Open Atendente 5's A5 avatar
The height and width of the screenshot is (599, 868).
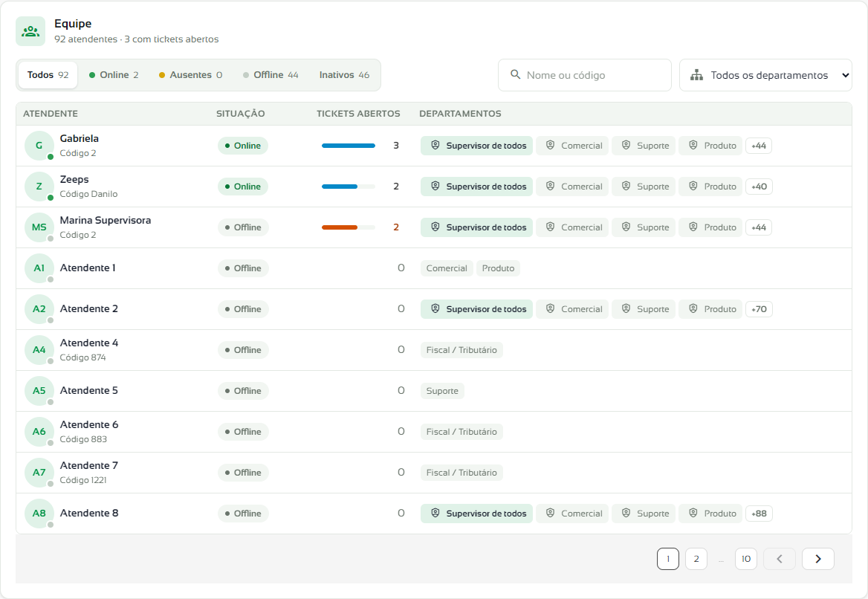coord(39,391)
